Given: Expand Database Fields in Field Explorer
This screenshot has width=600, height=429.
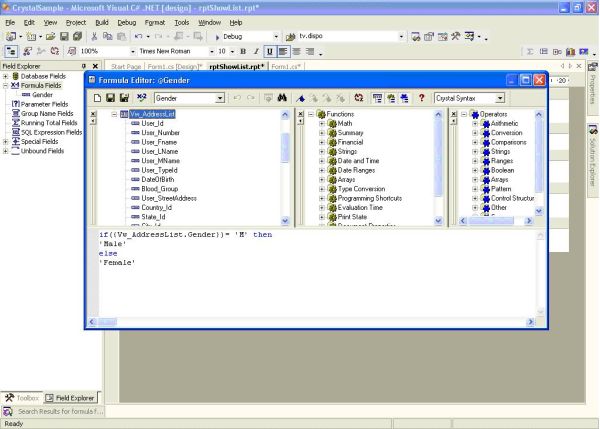Looking at the screenshot, I should click(5, 76).
